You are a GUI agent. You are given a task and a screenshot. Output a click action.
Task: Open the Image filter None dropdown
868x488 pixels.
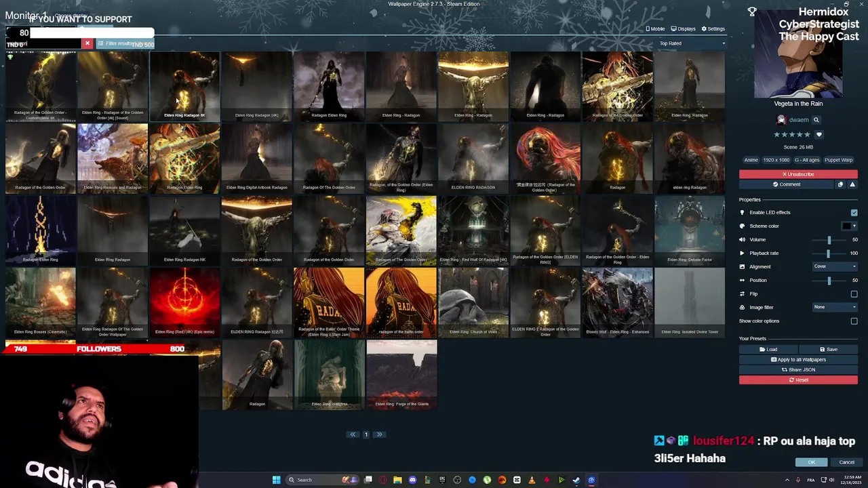(835, 307)
